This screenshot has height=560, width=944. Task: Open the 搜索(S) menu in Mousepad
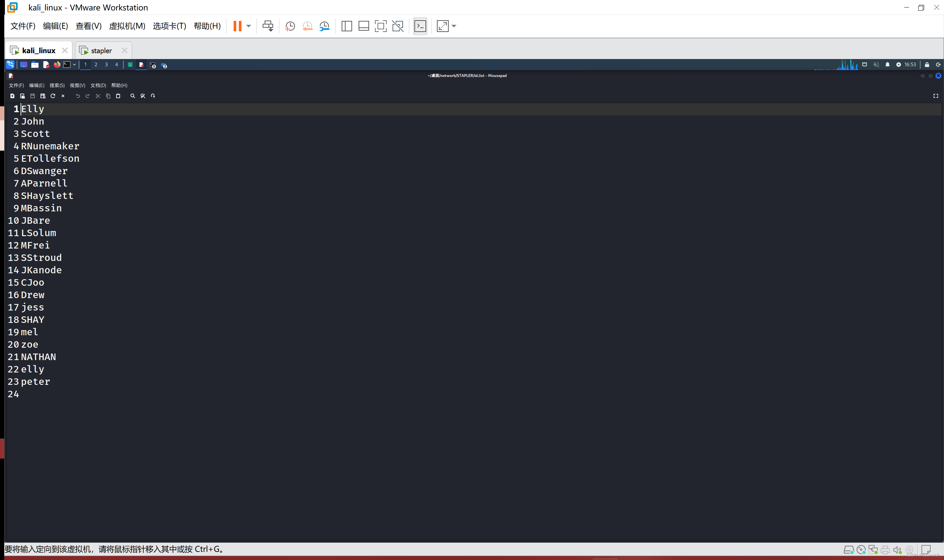(x=57, y=85)
